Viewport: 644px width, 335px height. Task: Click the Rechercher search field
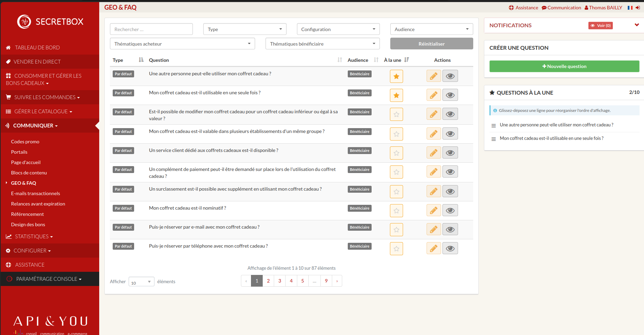(x=151, y=29)
